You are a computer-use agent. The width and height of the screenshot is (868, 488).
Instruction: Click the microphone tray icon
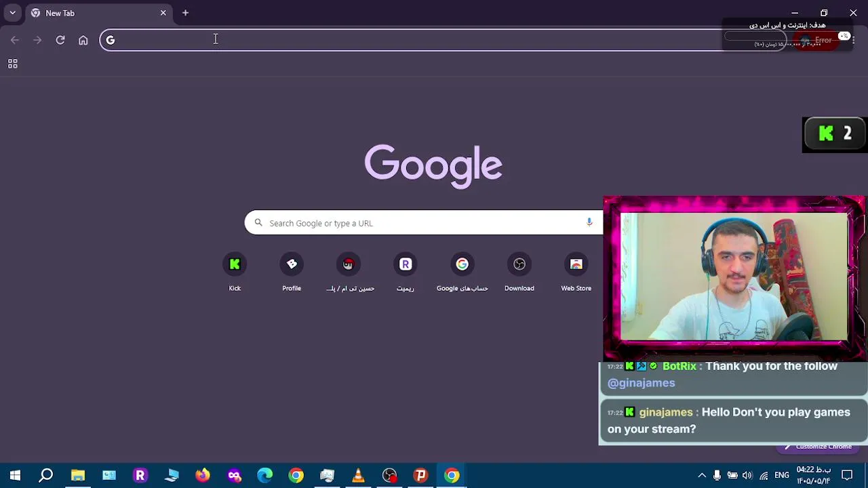point(717,475)
